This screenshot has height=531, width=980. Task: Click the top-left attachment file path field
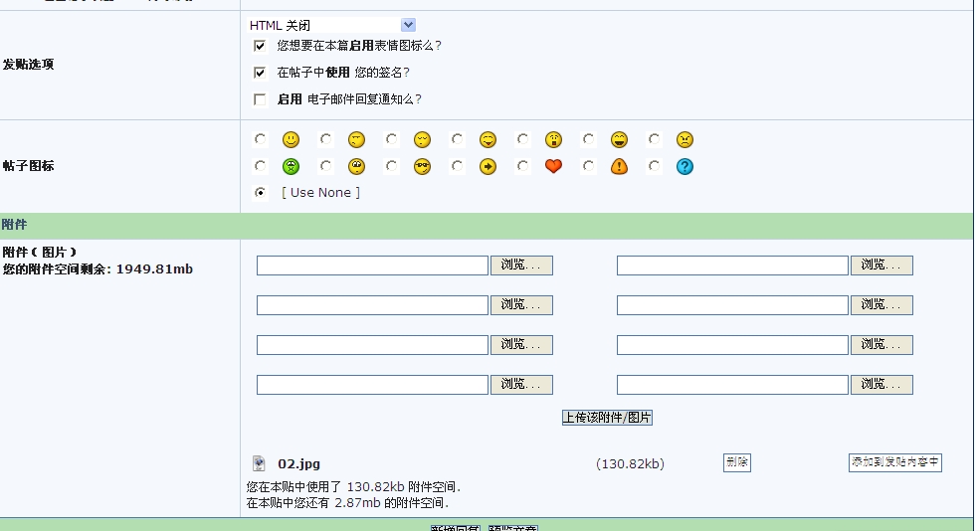(372, 265)
